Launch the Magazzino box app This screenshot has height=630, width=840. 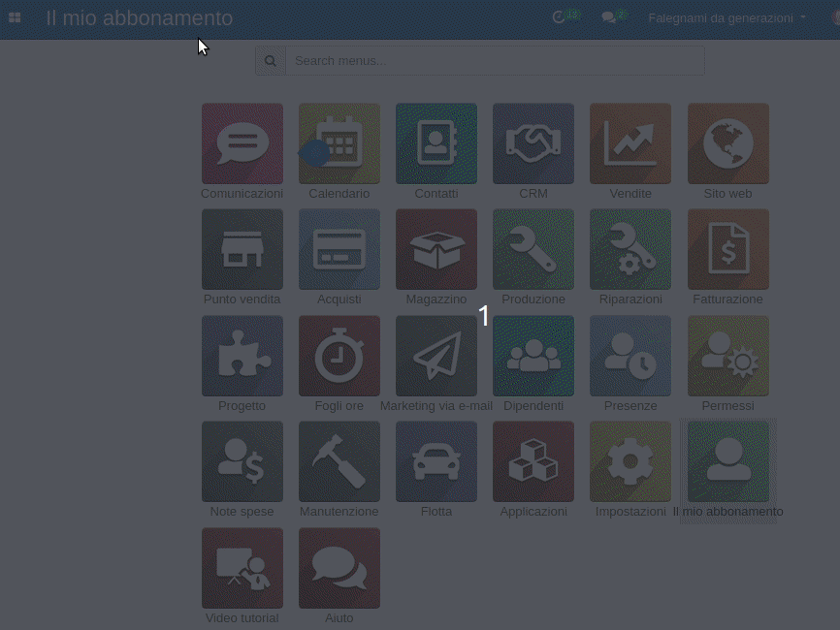pos(436,249)
